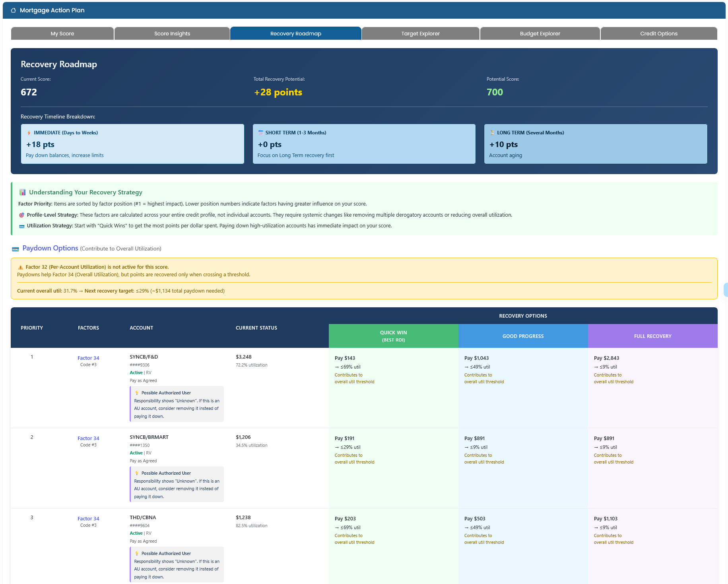Image resolution: width=728 pixels, height=584 pixels.
Task: Go to the Budget Explorer tab
Action: [540, 34]
